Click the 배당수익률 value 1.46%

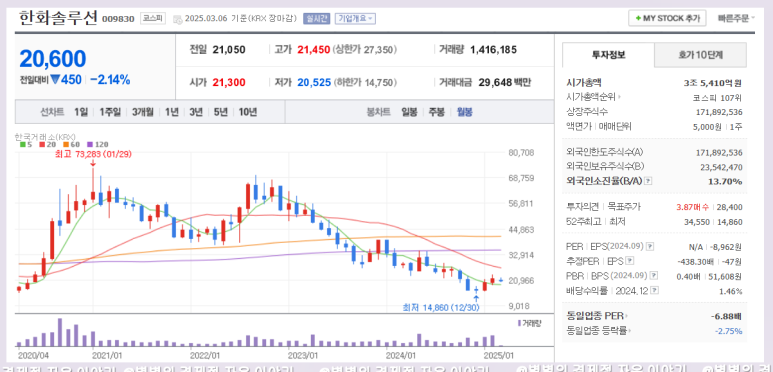pyautogui.click(x=731, y=291)
